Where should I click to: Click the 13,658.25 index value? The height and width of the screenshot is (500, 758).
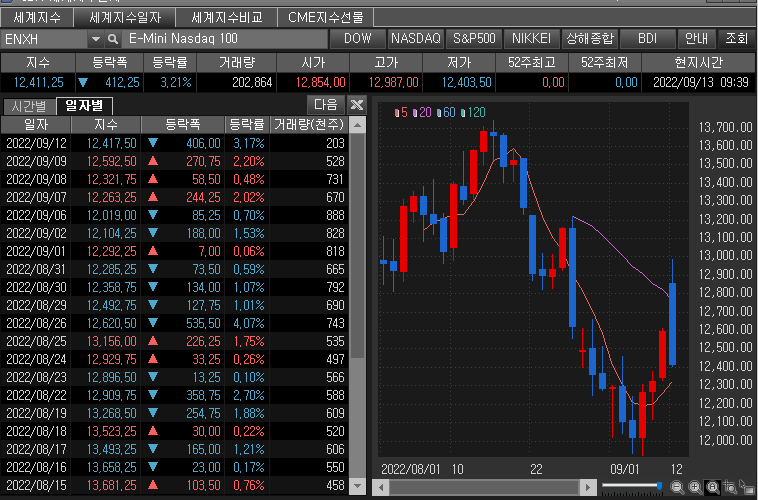tap(112, 467)
